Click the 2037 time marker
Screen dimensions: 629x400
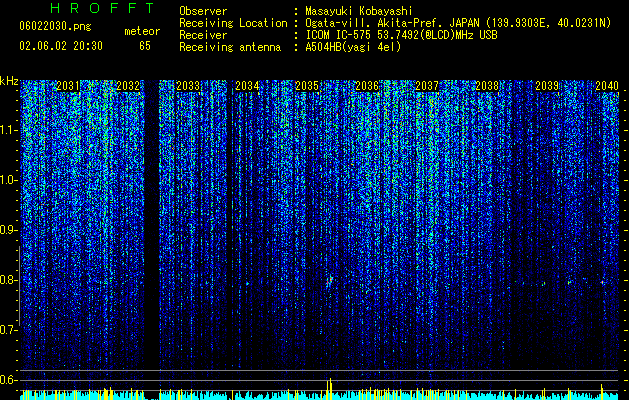coord(427,86)
